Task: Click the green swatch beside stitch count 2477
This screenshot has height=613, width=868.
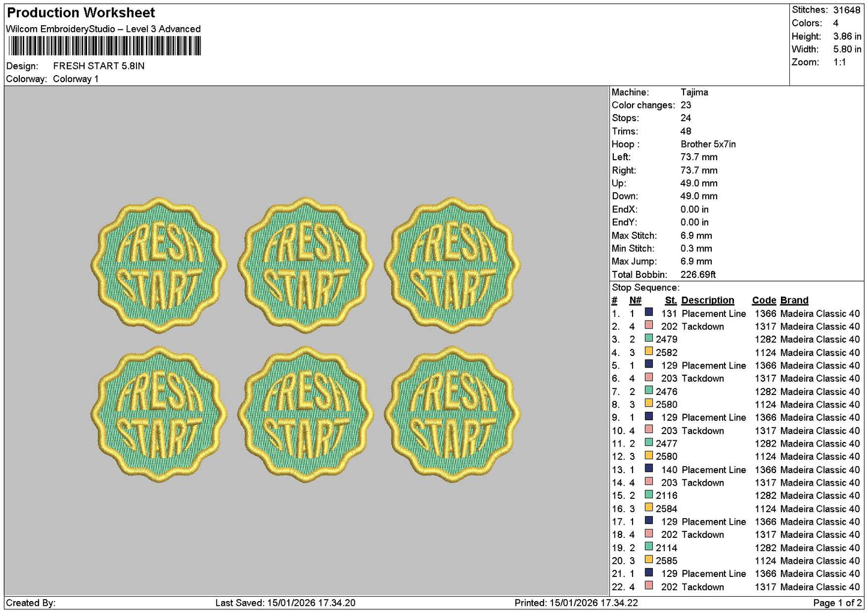Action: tap(649, 442)
